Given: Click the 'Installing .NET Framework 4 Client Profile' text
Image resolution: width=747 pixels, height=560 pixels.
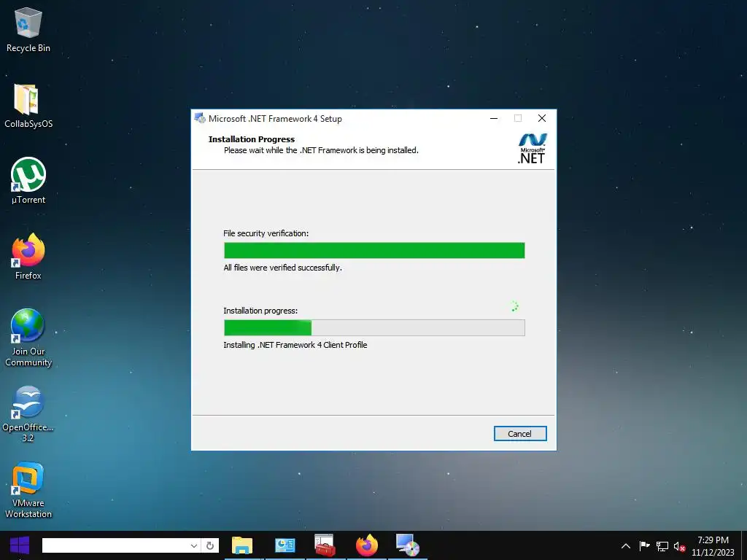Looking at the screenshot, I should [x=295, y=345].
